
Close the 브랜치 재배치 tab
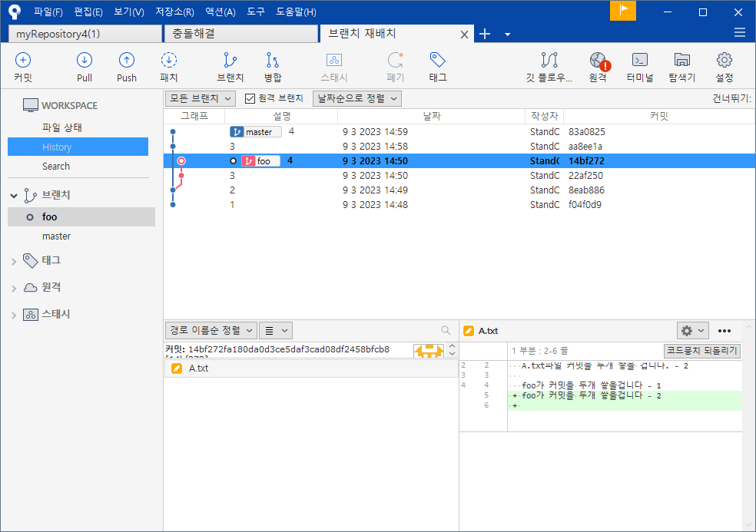click(464, 35)
